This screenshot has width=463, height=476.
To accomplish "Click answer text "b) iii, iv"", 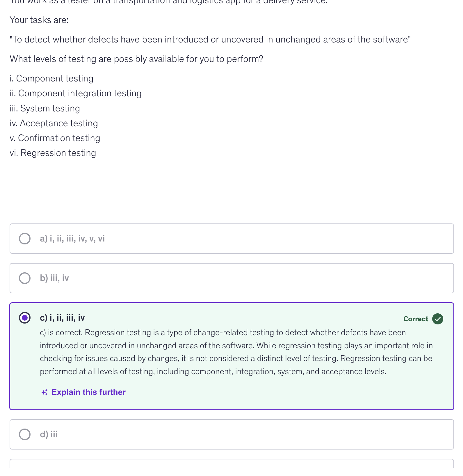I will click(54, 278).
